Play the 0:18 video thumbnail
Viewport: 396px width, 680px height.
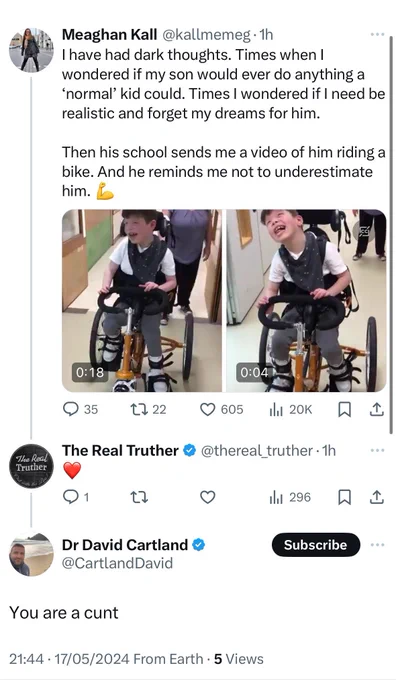pyautogui.click(x=142, y=301)
